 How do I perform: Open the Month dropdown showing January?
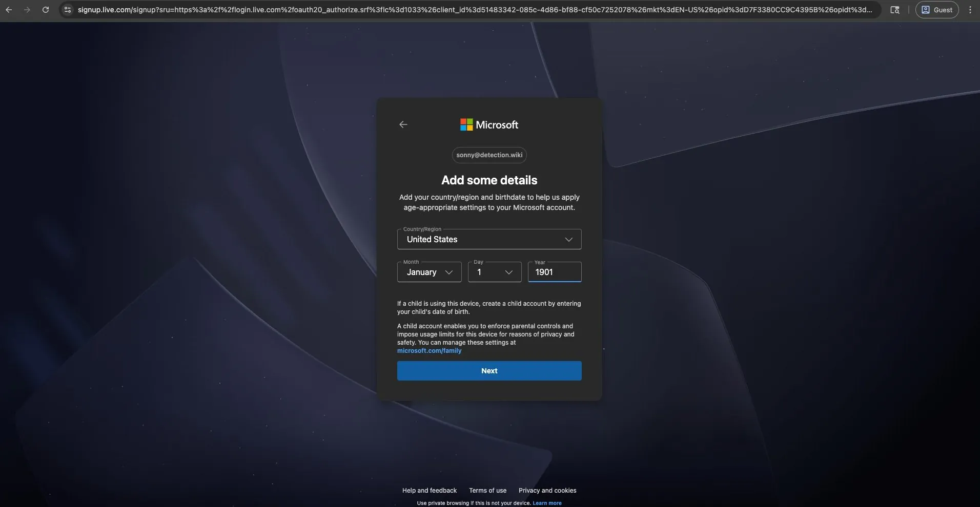tap(429, 272)
